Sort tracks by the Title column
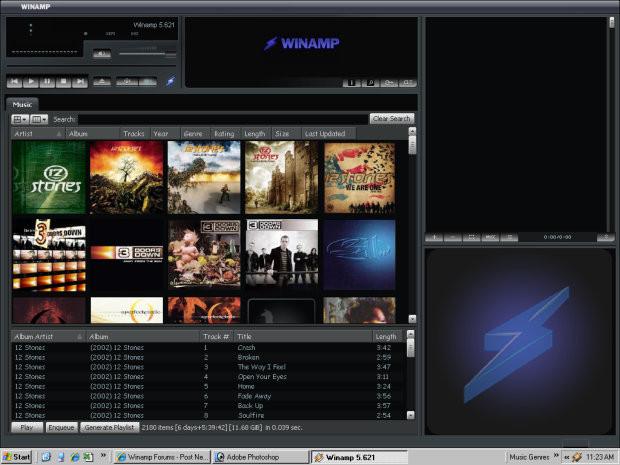 click(x=303, y=336)
